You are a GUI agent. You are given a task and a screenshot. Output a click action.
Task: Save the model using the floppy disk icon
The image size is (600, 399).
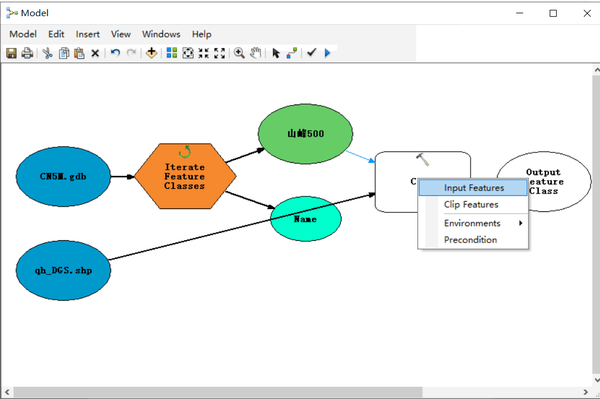(x=11, y=53)
